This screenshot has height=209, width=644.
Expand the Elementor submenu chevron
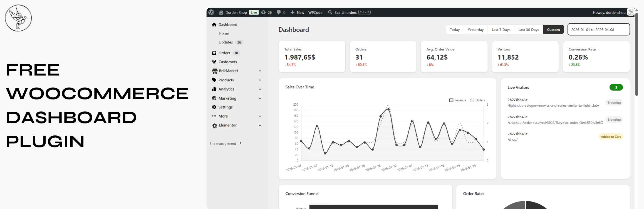260,125
